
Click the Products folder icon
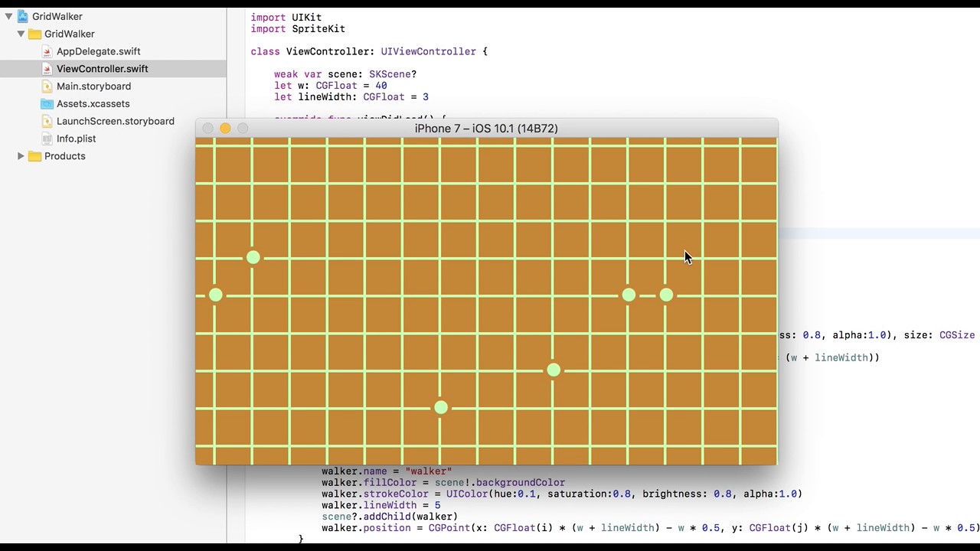(x=34, y=156)
